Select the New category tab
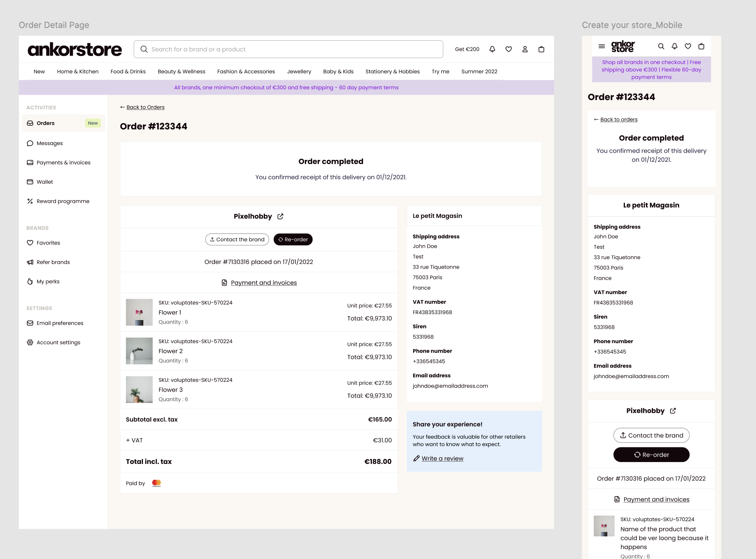The width and height of the screenshot is (756, 559). pyautogui.click(x=39, y=71)
